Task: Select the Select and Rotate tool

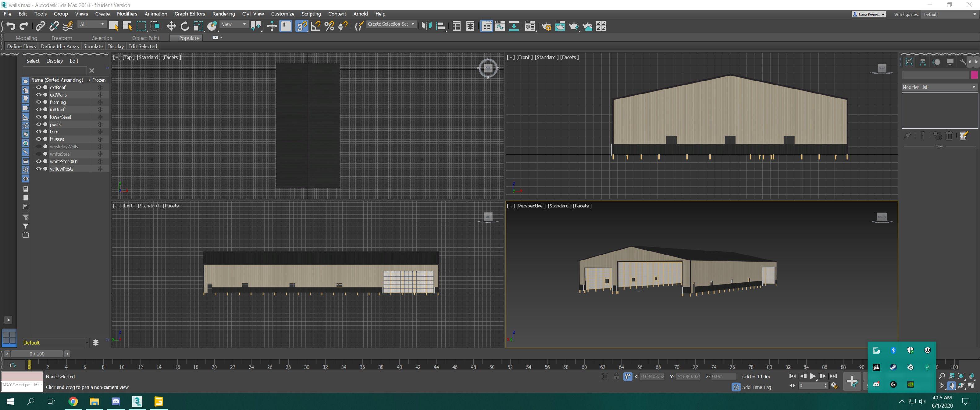Action: click(x=185, y=26)
